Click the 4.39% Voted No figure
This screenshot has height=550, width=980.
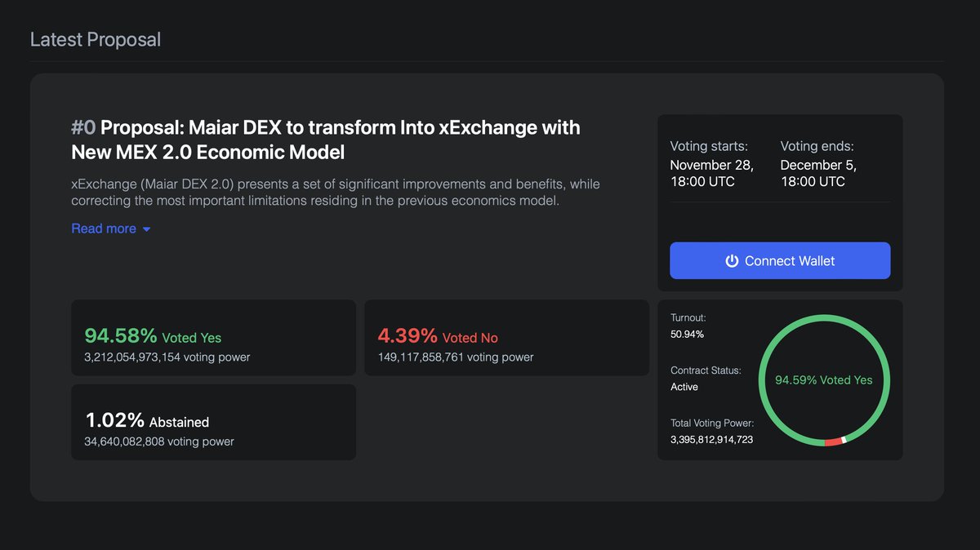point(437,336)
